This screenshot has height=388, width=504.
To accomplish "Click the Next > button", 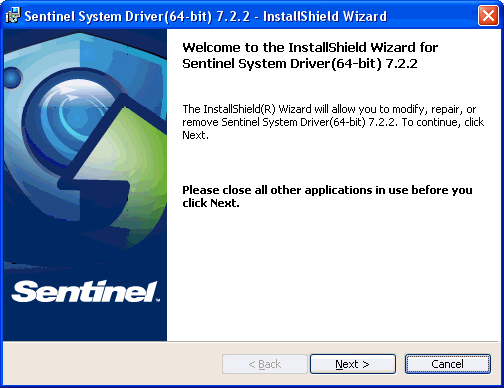I will [353, 364].
